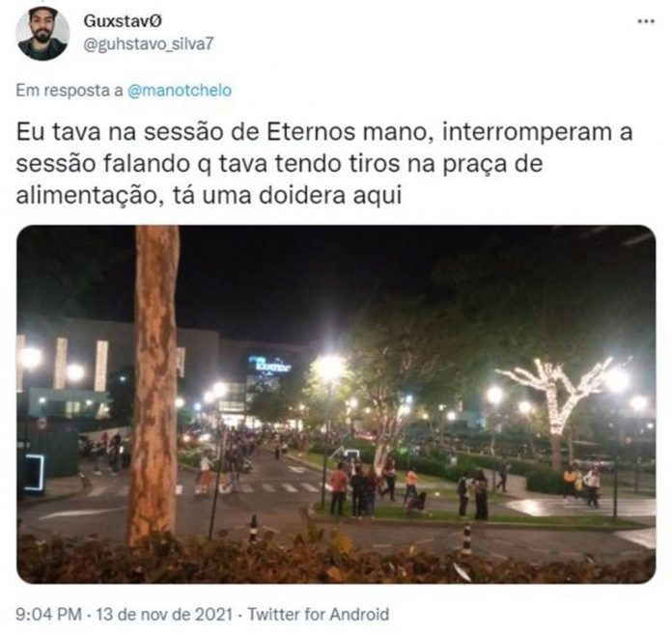
Task: Click the phrase 'tá uma doidera aqui'
Action: pos(287,196)
